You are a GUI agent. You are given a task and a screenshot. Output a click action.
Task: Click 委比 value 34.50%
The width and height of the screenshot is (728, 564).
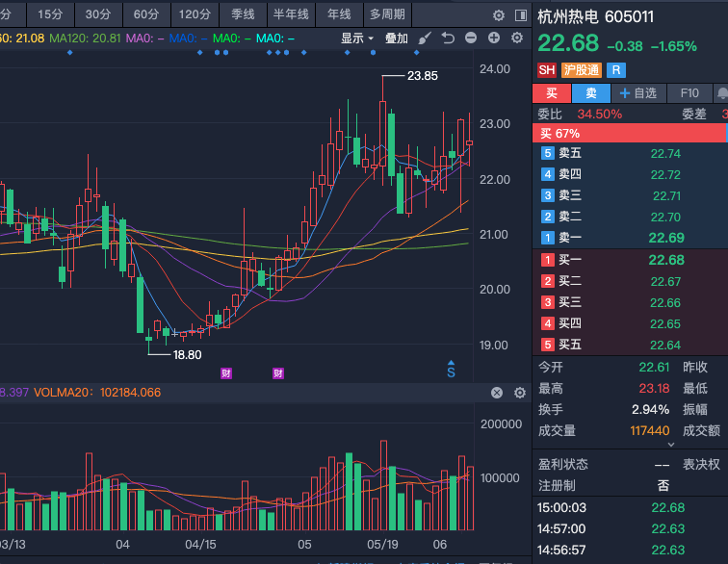coord(599,115)
